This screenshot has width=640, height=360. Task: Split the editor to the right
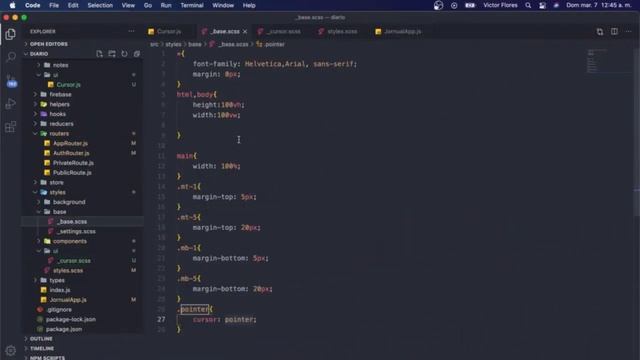pos(614,31)
